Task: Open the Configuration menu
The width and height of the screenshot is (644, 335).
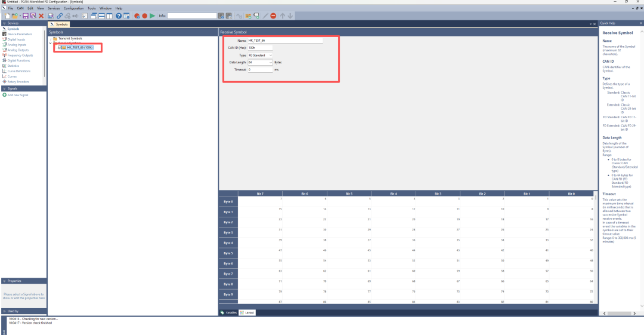Action: pos(73,8)
